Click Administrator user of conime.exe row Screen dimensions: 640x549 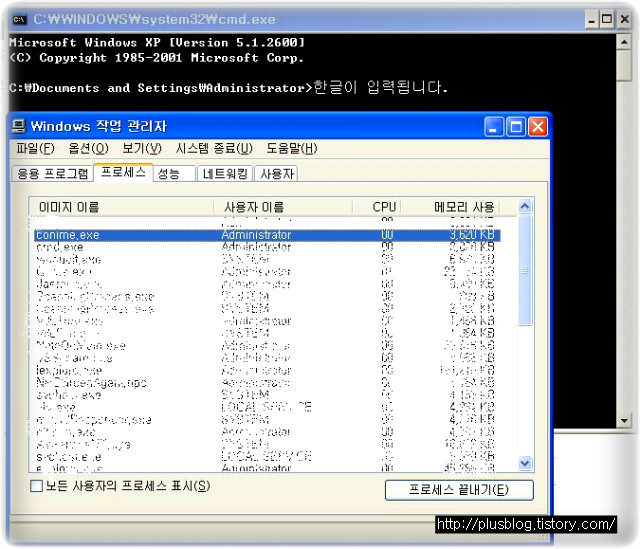point(256,235)
